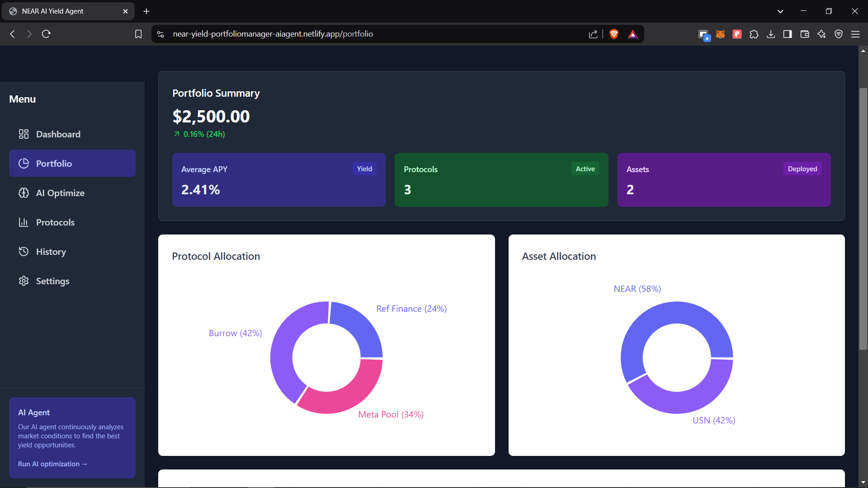Expand the tab search dropdown arrow

[780, 11]
